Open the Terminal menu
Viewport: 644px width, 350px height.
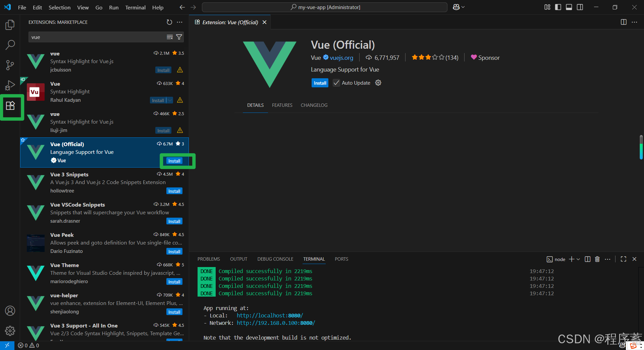135,7
